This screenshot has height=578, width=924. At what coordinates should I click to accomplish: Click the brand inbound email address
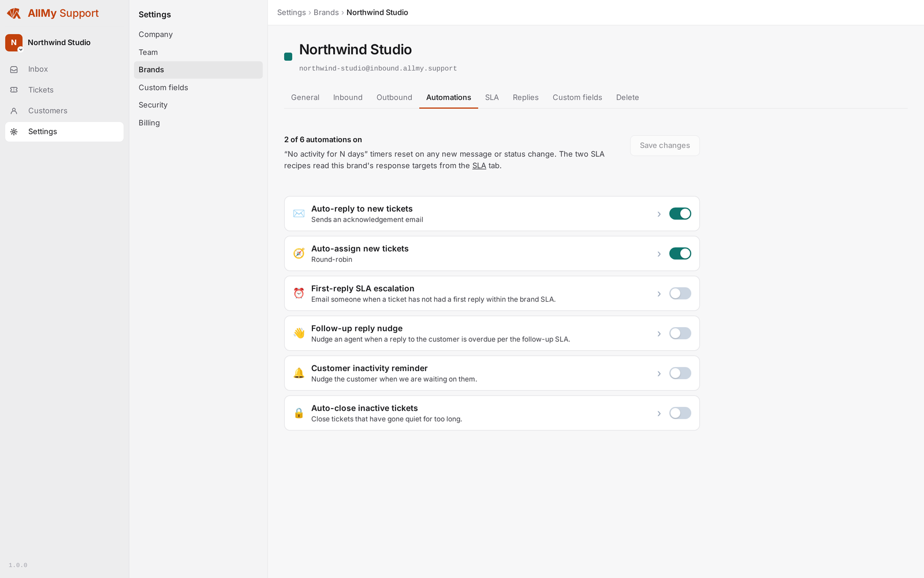pos(378,69)
